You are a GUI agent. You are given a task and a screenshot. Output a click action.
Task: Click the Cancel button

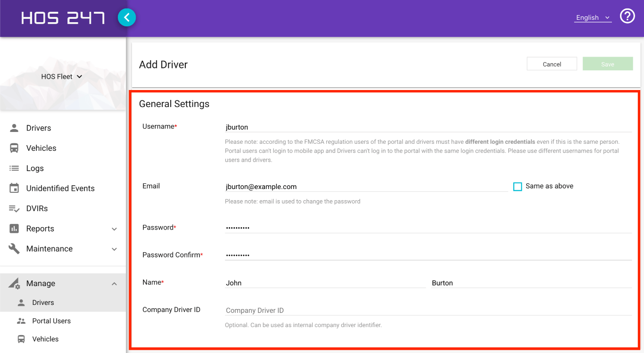[x=552, y=64]
